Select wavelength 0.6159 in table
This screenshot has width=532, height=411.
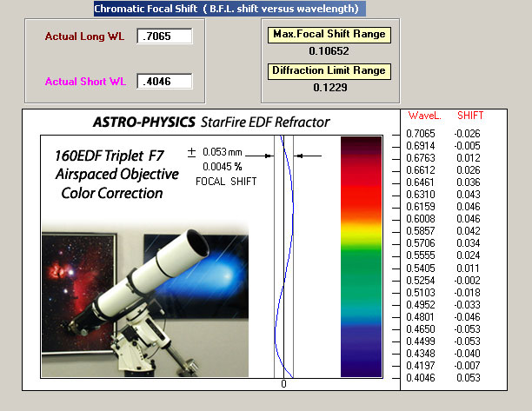coord(421,207)
